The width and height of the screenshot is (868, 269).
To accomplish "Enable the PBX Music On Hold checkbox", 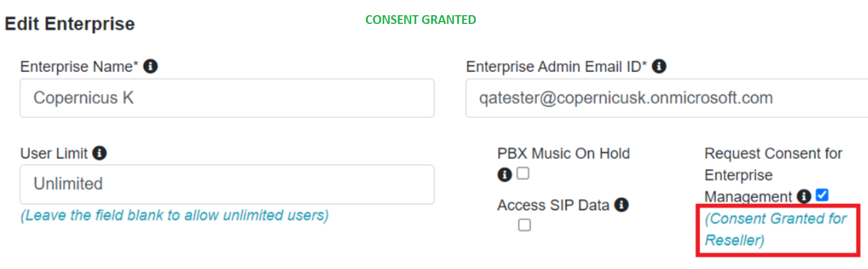I will click(x=523, y=173).
